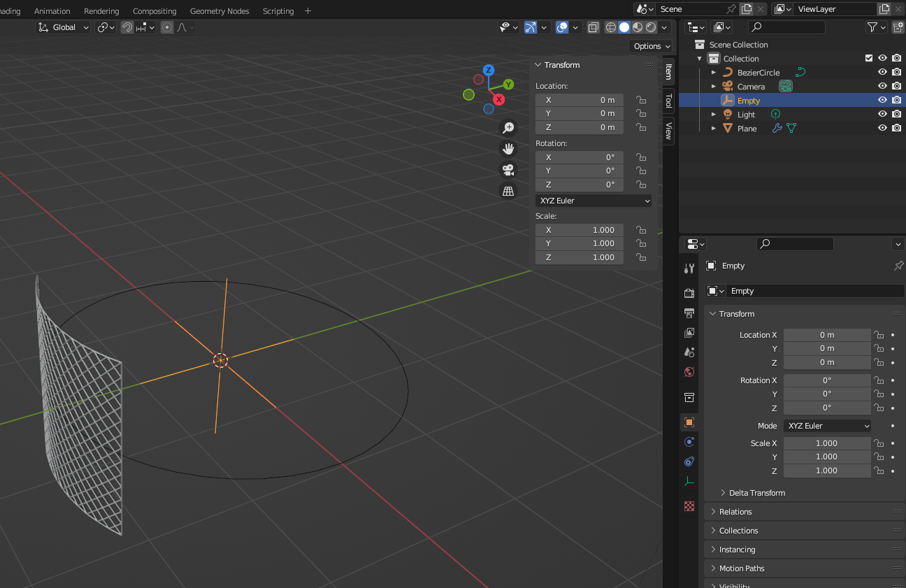Switch to Scripting workspace tab
Image resolution: width=906 pixels, height=588 pixels.
click(278, 11)
